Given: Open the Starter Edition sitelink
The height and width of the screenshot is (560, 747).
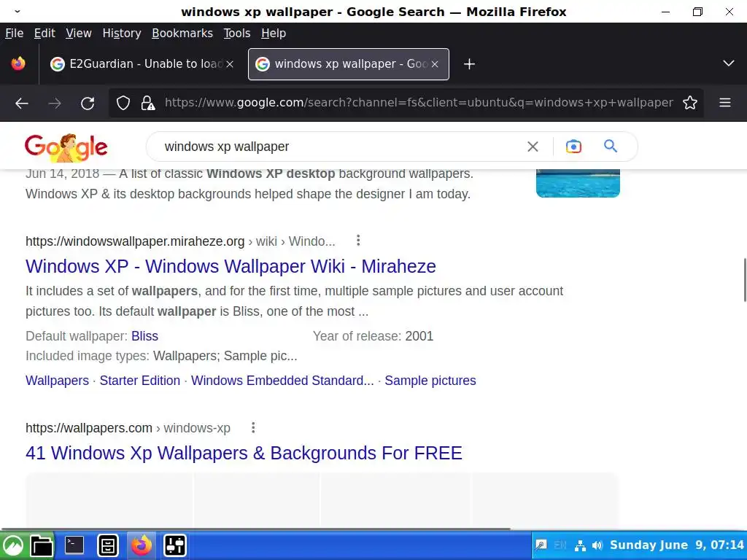Looking at the screenshot, I should click(x=139, y=381).
